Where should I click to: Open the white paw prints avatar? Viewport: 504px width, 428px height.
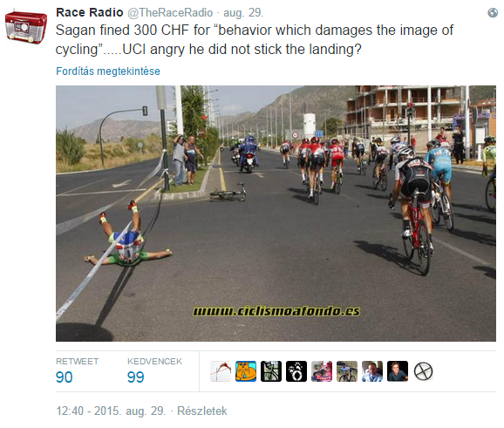pyautogui.click(x=296, y=371)
